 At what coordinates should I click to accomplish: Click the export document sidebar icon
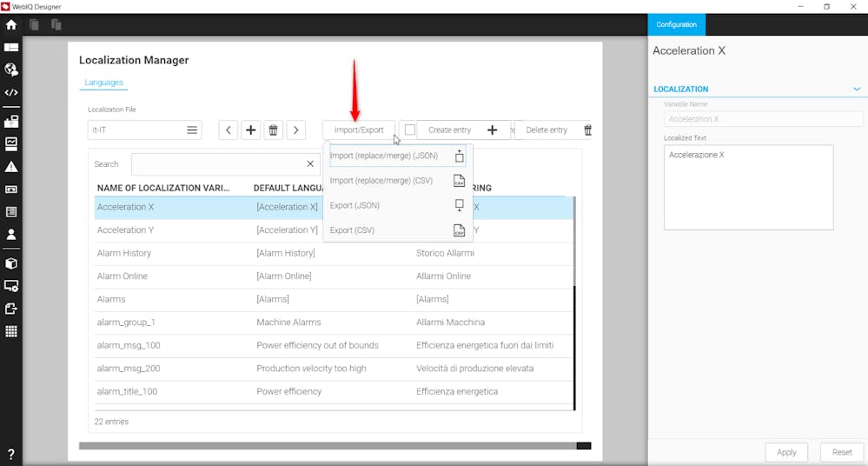pyautogui.click(x=11, y=309)
